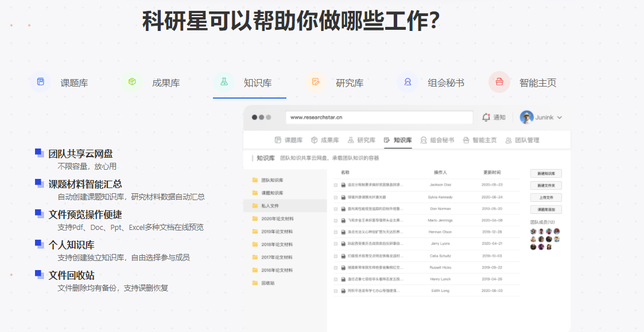Viewport: 644px width, 332px height.
Task: Tick checkbox in Celia Schultz row
Action: click(336, 256)
